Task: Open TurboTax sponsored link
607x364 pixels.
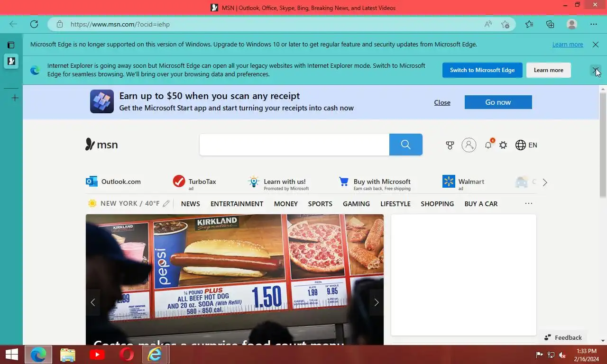Action: (x=194, y=182)
